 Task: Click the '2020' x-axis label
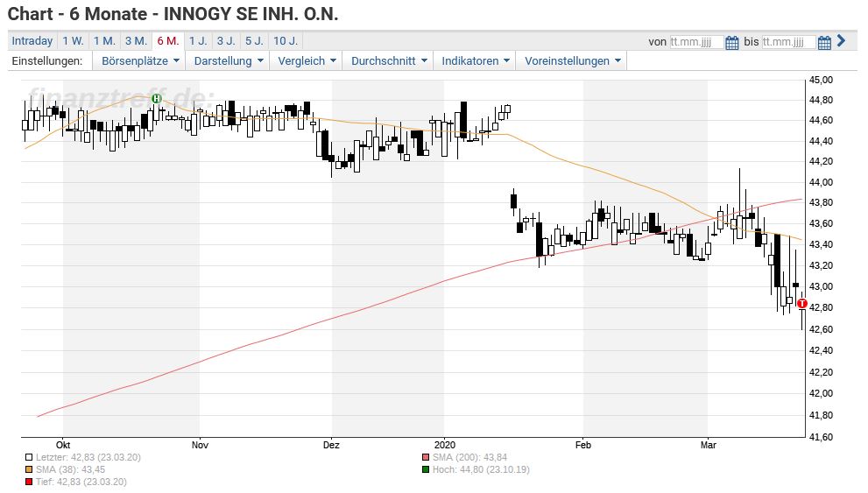point(445,445)
